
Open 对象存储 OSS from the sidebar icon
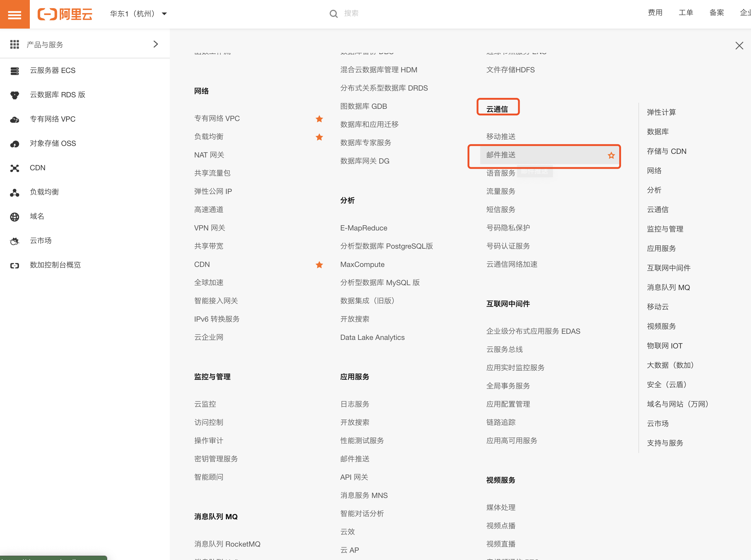point(15,143)
